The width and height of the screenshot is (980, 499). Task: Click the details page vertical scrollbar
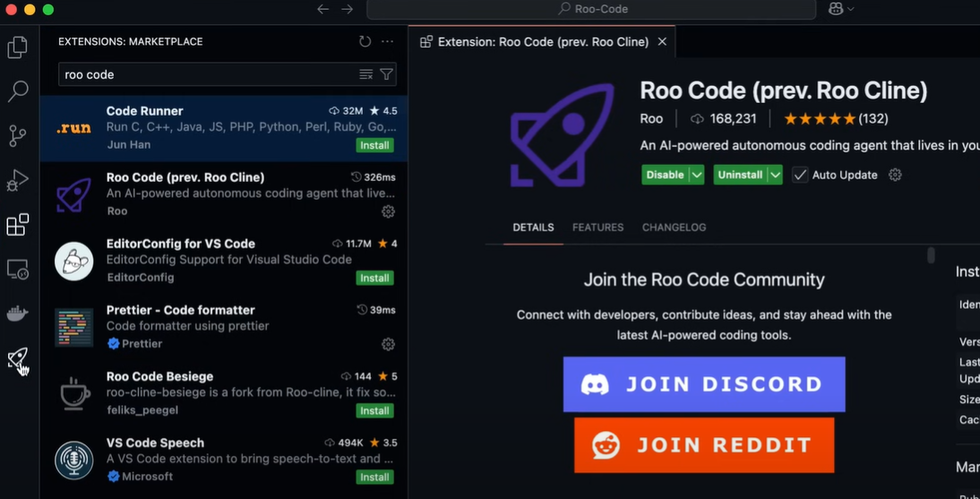point(932,255)
